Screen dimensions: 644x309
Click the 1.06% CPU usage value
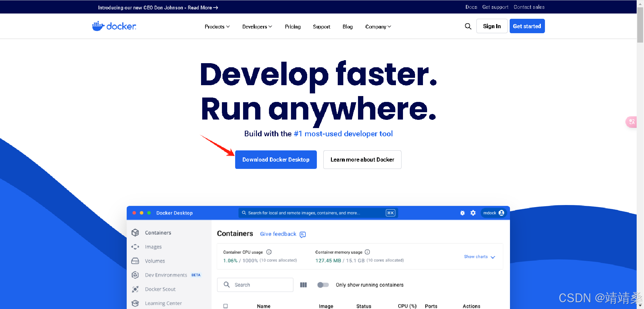pyautogui.click(x=230, y=261)
